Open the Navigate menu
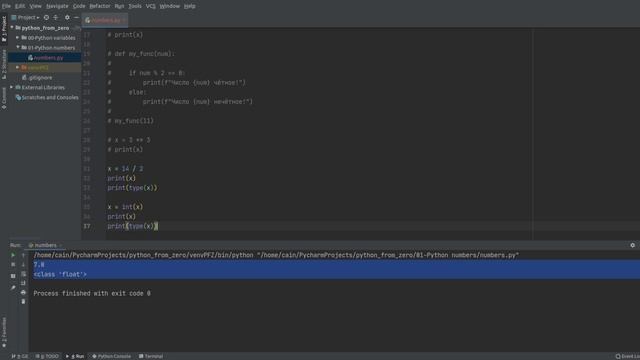The height and width of the screenshot is (360, 640). 57,6
